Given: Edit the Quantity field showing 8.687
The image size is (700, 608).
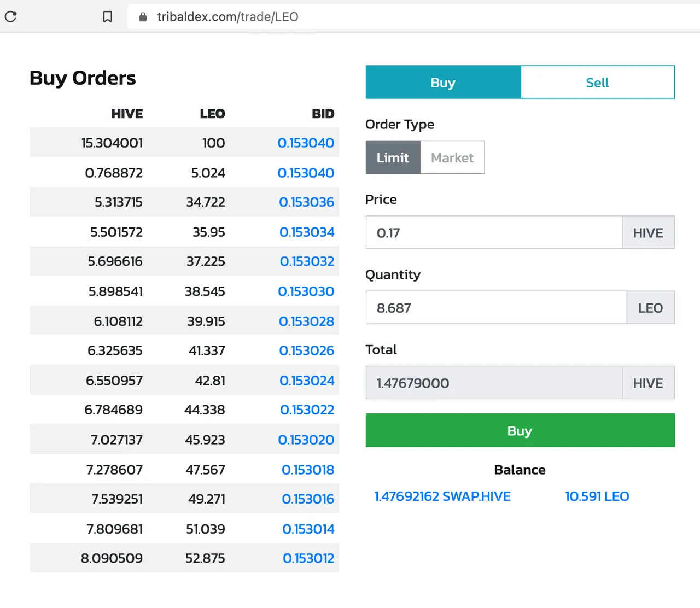Looking at the screenshot, I should (x=496, y=307).
